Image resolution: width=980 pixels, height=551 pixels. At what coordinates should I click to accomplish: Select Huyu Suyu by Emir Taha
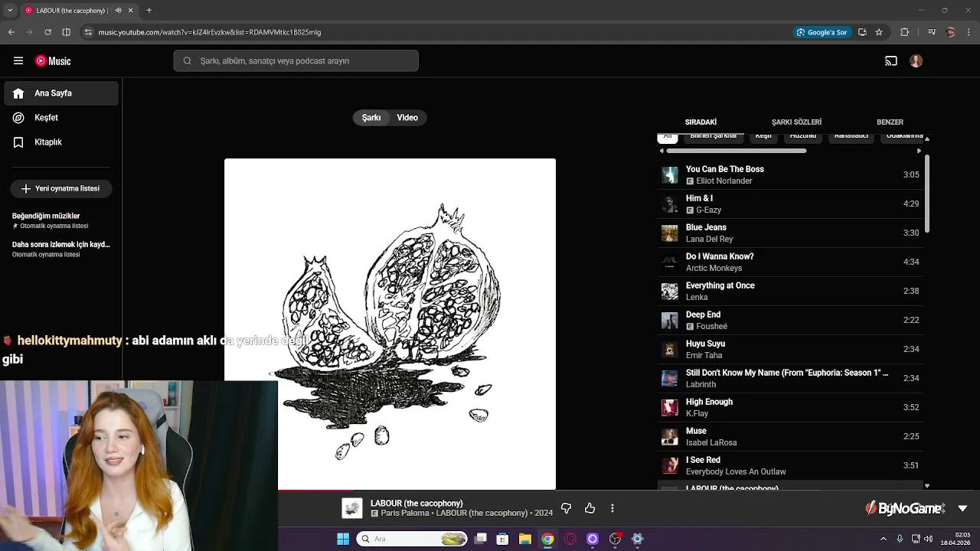791,350
